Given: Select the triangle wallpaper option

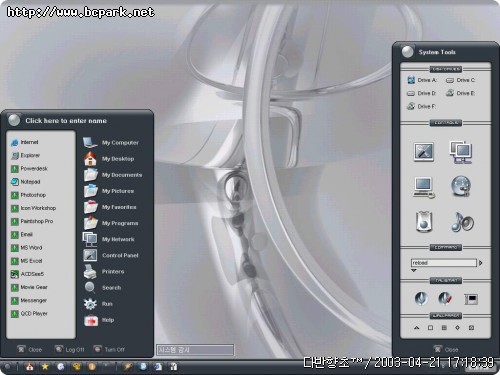Looking at the screenshot, I should click(416, 328).
